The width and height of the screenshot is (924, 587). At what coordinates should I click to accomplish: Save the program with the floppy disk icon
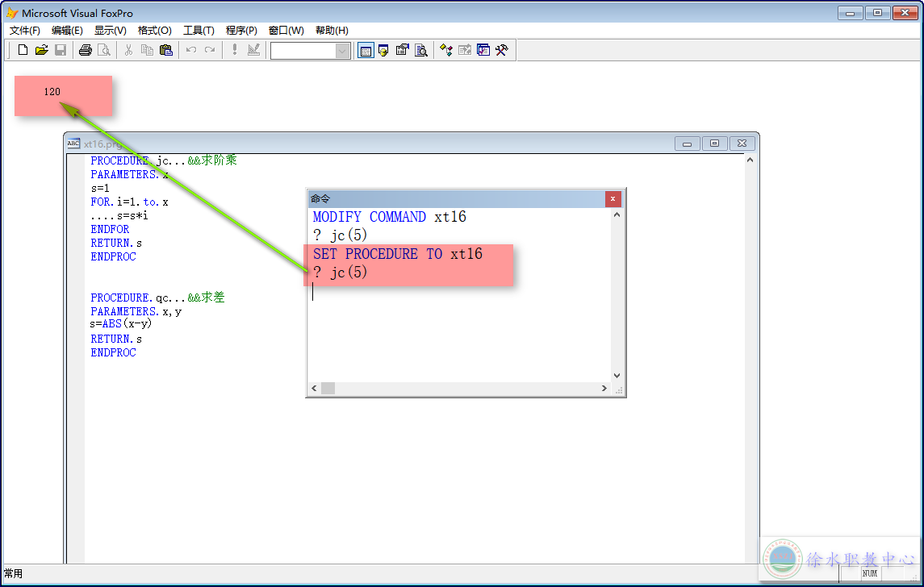point(60,50)
